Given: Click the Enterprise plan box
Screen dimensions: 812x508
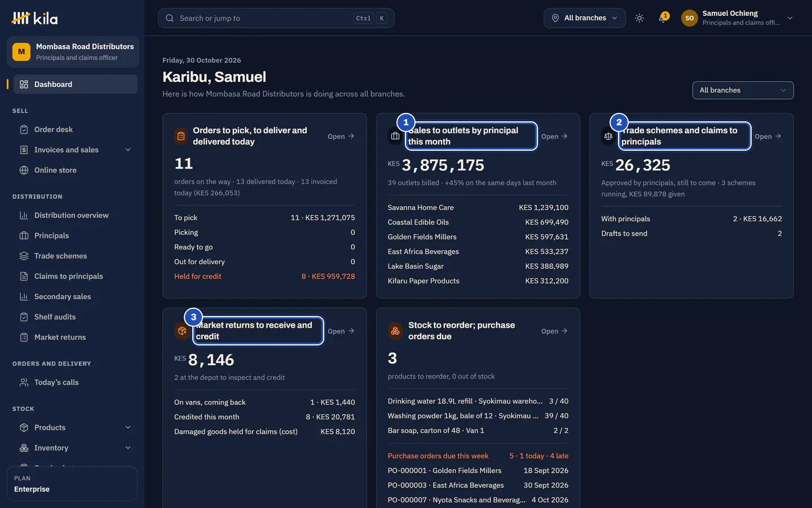Looking at the screenshot, I should (x=72, y=484).
